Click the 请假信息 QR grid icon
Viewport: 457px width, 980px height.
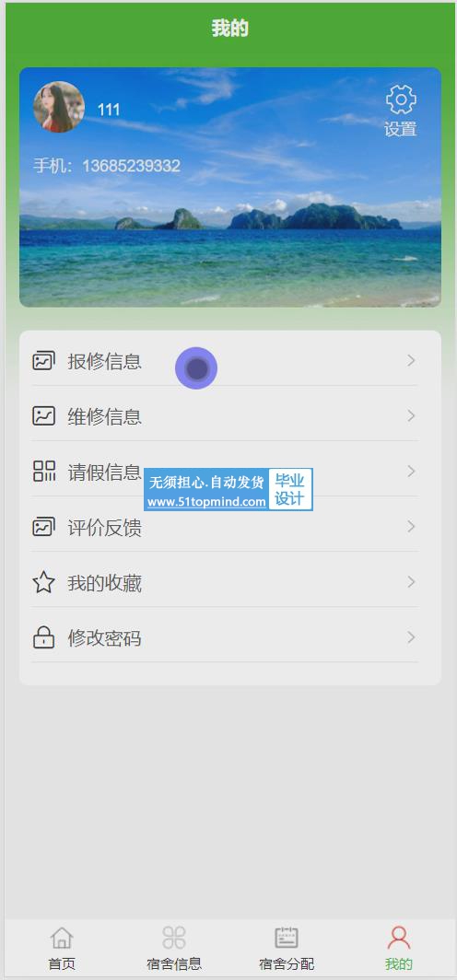[43, 472]
